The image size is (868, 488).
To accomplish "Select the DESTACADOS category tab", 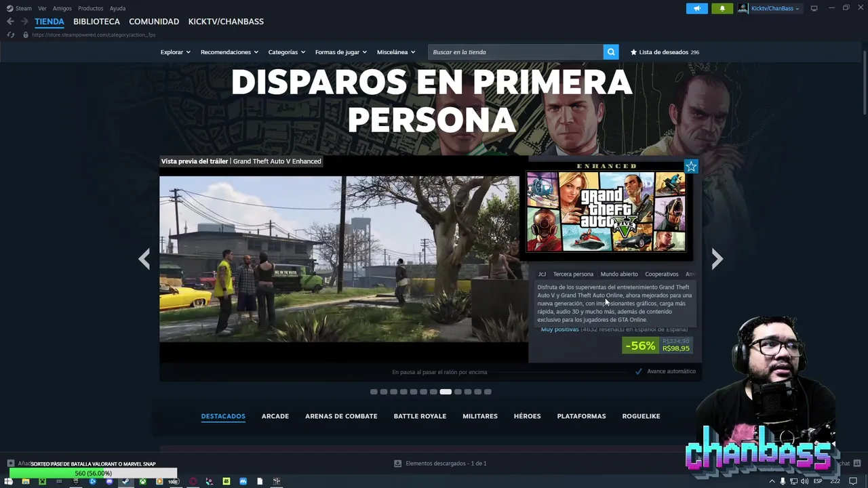I will (x=223, y=416).
